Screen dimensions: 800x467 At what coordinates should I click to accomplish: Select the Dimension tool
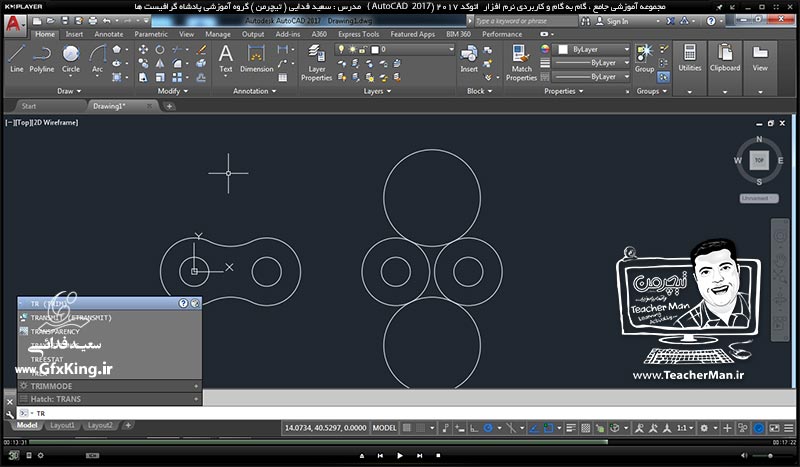(x=257, y=58)
